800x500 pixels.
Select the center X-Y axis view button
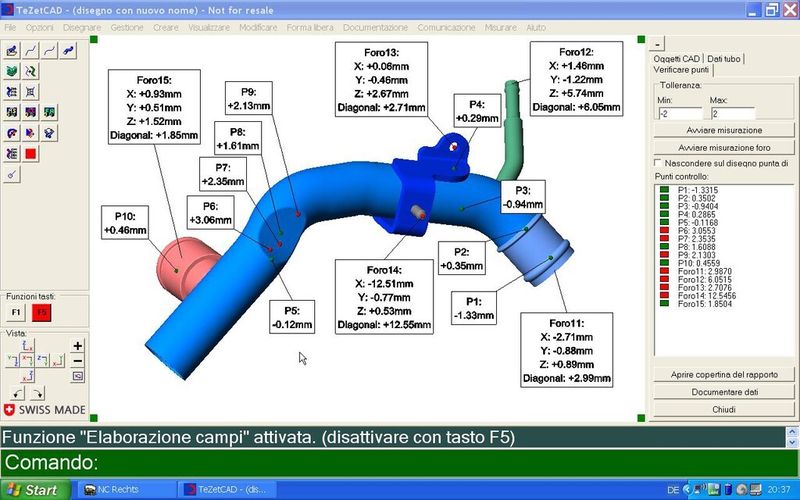[28, 361]
